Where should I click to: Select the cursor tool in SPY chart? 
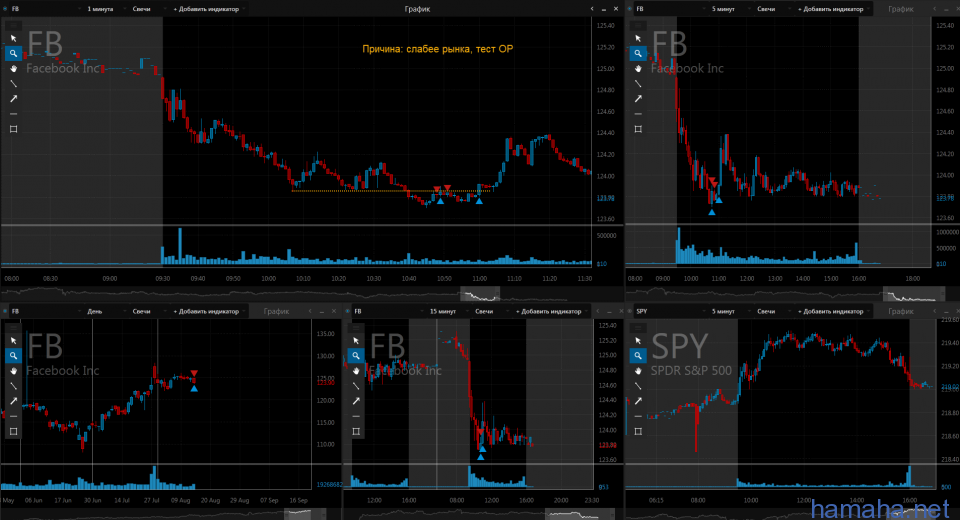coord(638,341)
